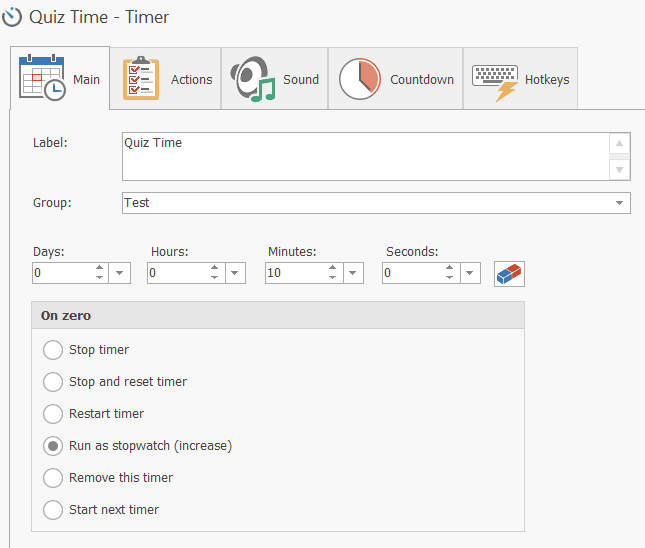Open the Seconds value dropdown
645x548 pixels.
pyautogui.click(x=470, y=273)
